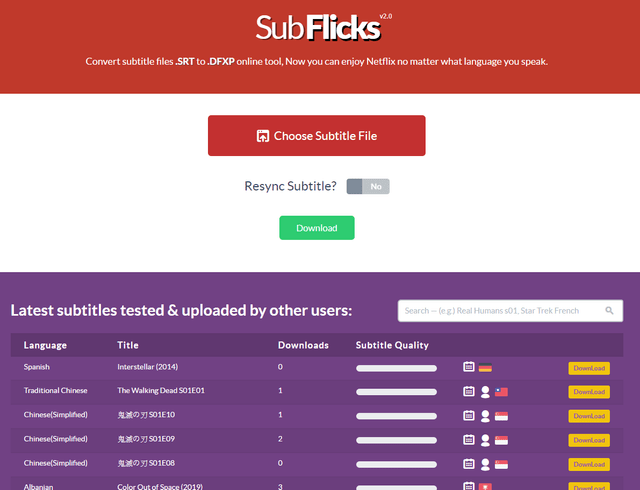
Task: Click calendar icon in Color Out of Space row
Action: (469, 486)
